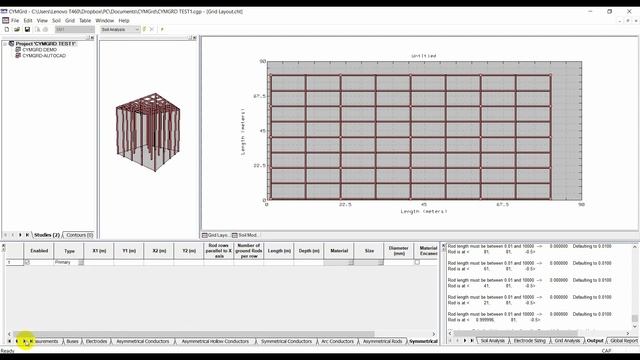The image size is (640, 360).
Task: Click the Depth (m) column header
Action: pyautogui.click(x=309, y=251)
